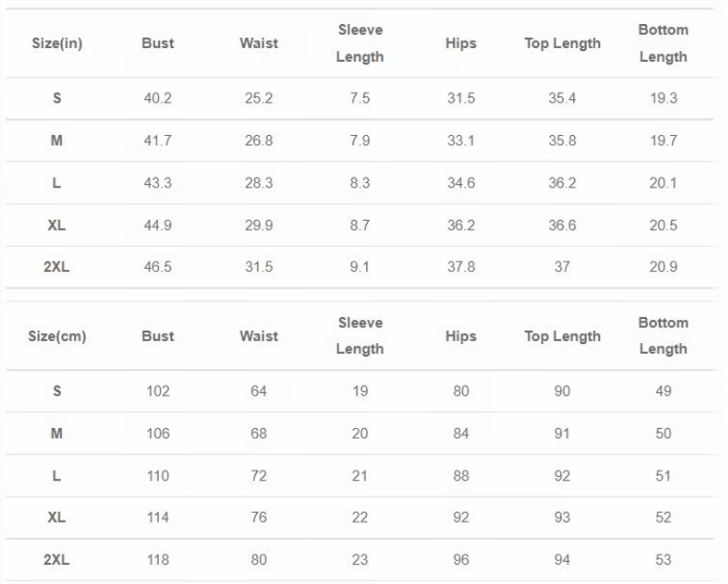Select the Size(cm) column header
Image resolution: width=728 pixels, height=584 pixels.
tap(57, 336)
